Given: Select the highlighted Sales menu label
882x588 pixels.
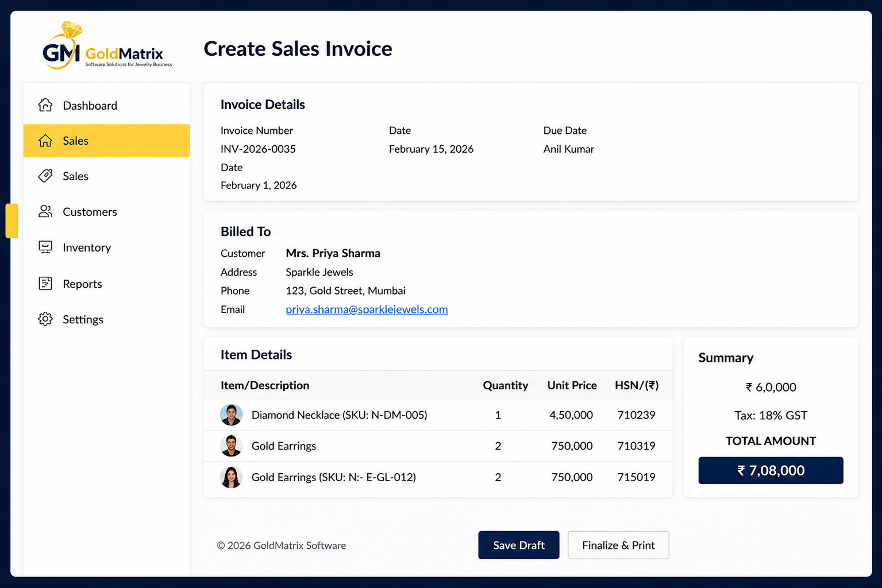Looking at the screenshot, I should pos(76,141).
